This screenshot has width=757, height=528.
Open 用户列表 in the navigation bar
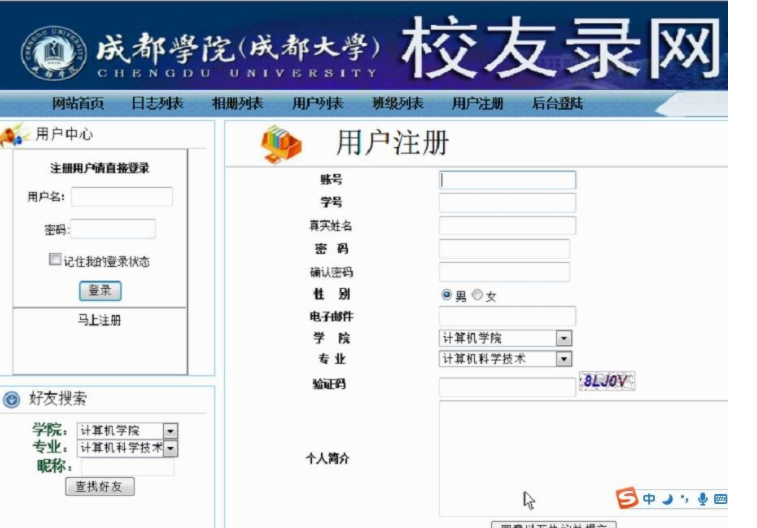click(317, 103)
